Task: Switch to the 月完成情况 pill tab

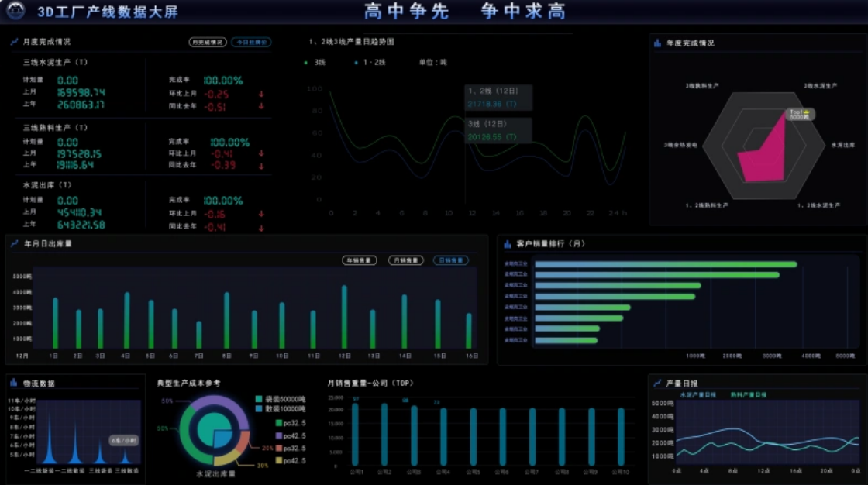Action: 208,42
